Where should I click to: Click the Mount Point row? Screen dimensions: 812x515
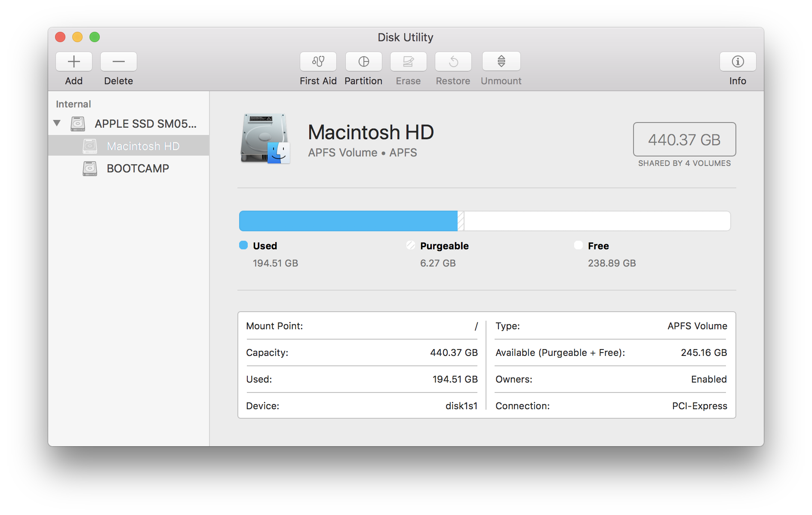point(362,326)
